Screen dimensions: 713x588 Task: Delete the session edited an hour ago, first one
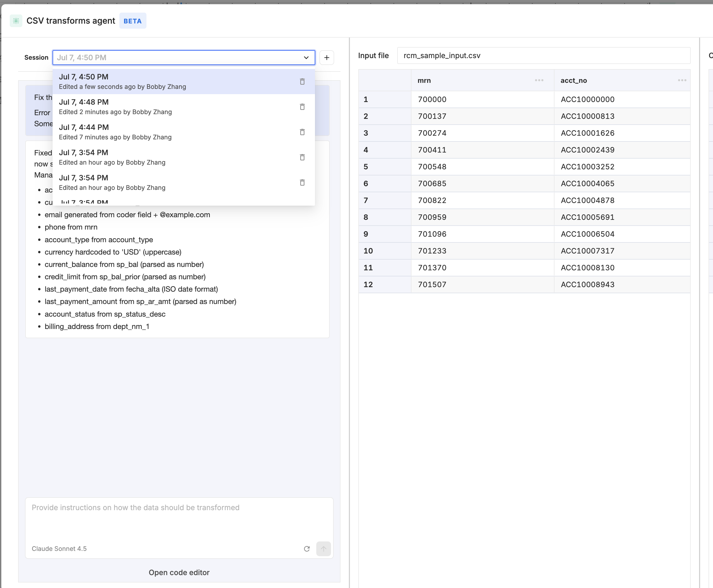[x=302, y=157]
